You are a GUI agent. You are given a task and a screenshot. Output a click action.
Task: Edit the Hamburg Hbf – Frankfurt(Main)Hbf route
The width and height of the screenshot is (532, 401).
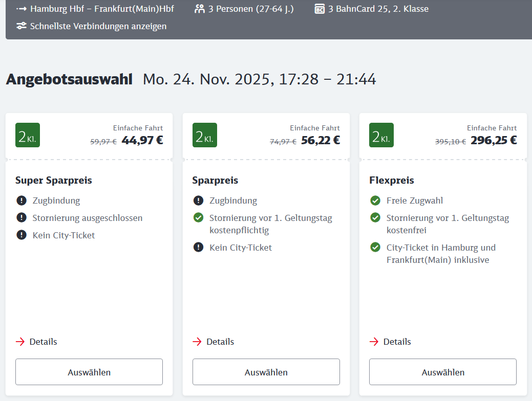tap(102, 9)
